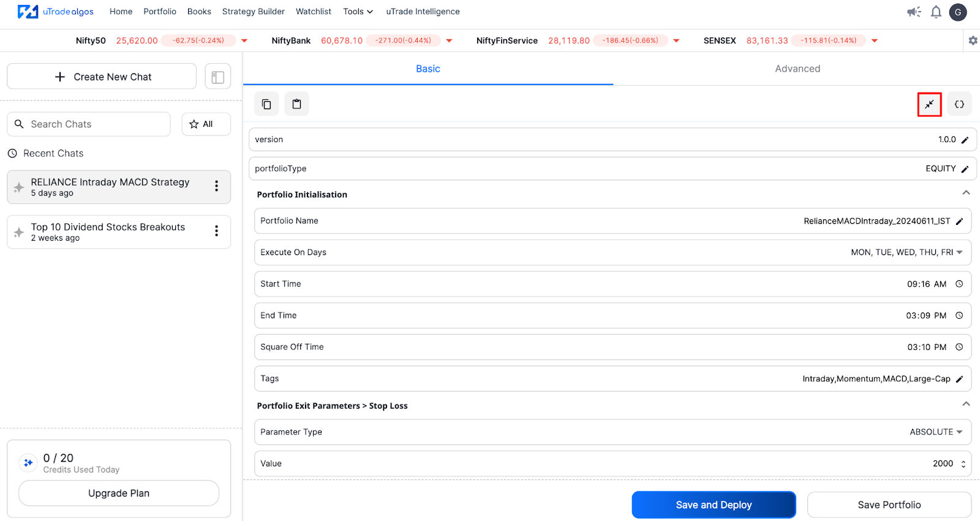Click Square Off Time value 03:10 PM

(927, 347)
